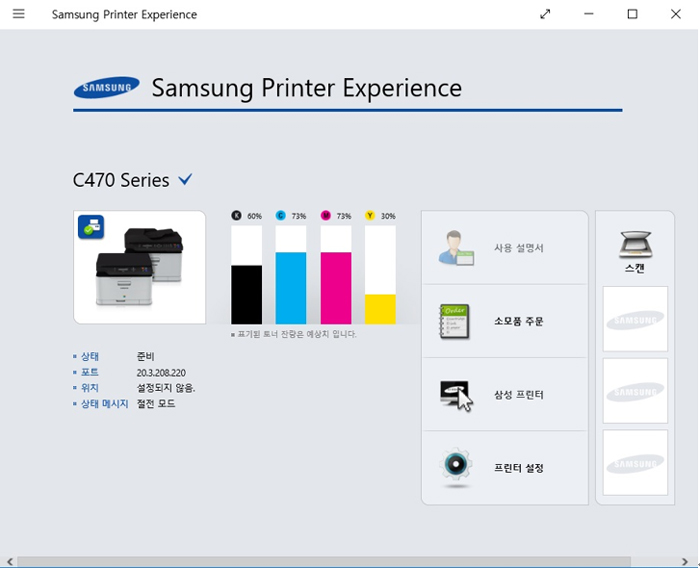Screen dimensions: 700x569
Task: Click the cyan toner level bar
Action: tap(291, 274)
